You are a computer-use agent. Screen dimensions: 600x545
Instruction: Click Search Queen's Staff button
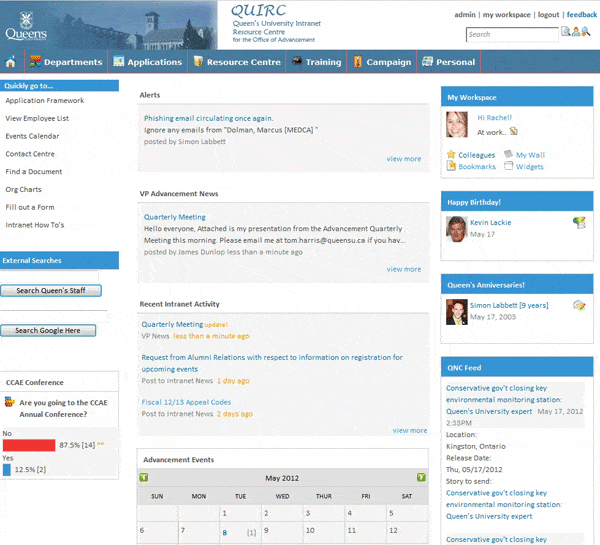pos(51,290)
